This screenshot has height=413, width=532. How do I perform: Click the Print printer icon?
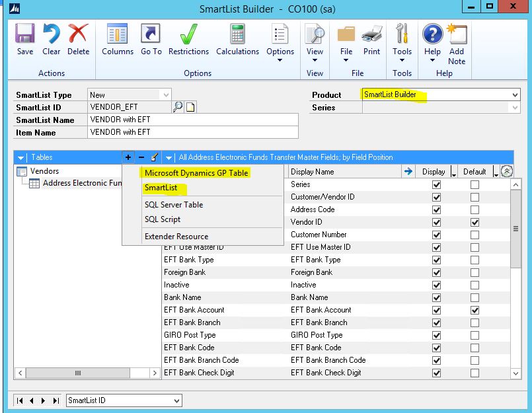371,34
